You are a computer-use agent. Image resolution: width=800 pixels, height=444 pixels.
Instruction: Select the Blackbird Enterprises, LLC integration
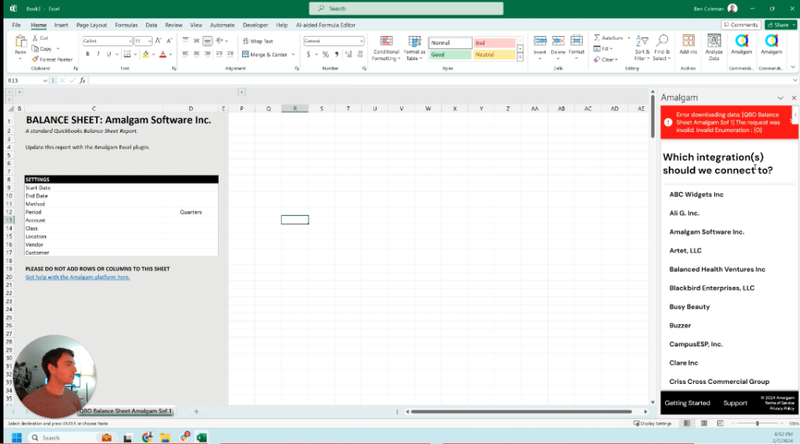[x=711, y=288]
